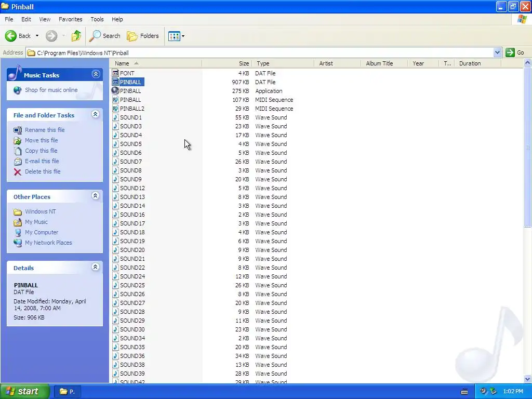This screenshot has height=399, width=532.
Task: Click E-mail this file
Action: pos(42,161)
